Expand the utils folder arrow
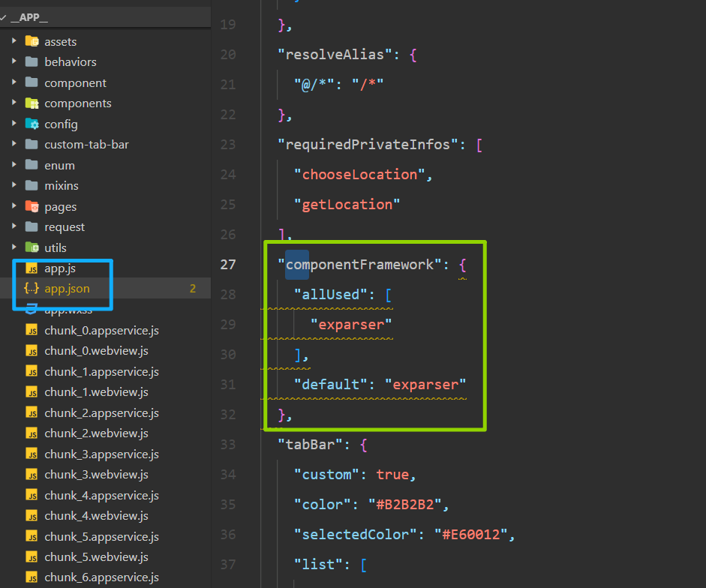Screen dimensions: 706x588 coord(14,247)
